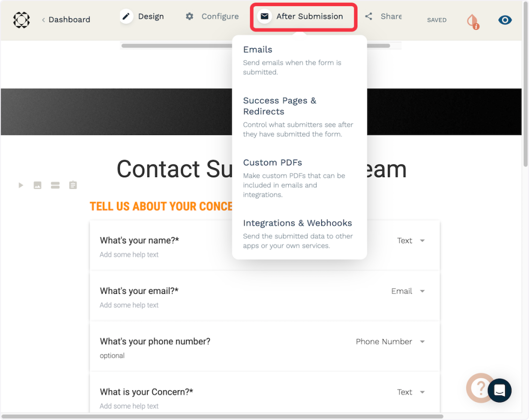Click the pencil icon next to Design

[x=127, y=17]
